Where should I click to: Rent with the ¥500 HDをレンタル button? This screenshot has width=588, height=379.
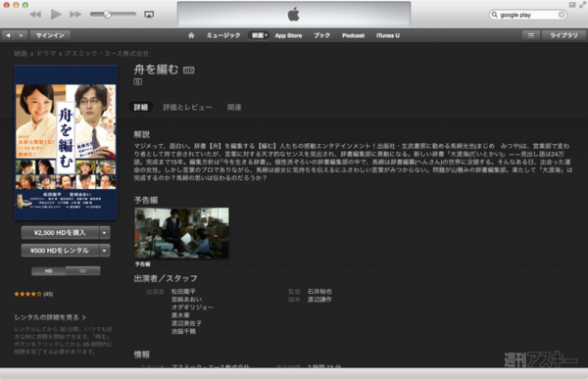60,251
